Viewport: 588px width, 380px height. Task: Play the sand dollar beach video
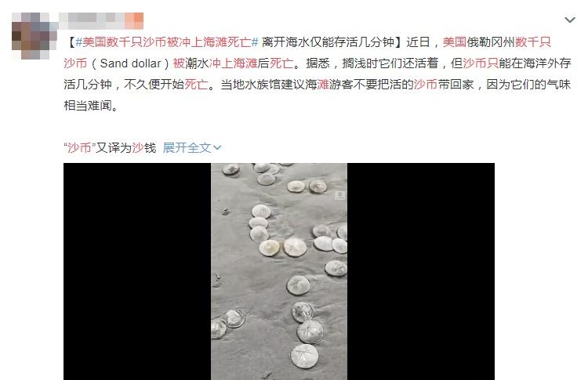point(279,271)
